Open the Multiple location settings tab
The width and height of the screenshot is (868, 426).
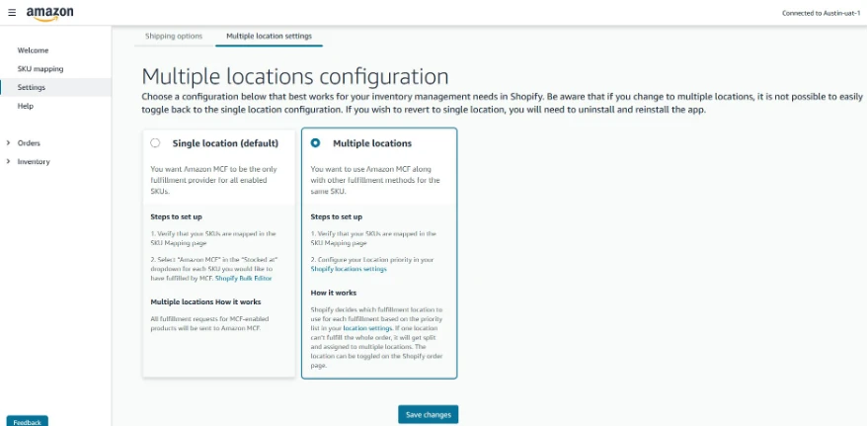tap(269, 37)
